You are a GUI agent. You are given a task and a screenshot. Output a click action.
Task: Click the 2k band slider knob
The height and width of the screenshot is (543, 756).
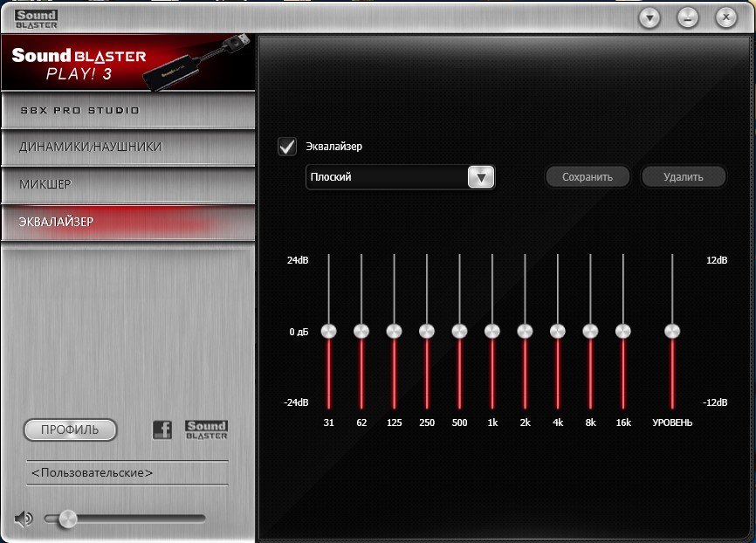[525, 331]
